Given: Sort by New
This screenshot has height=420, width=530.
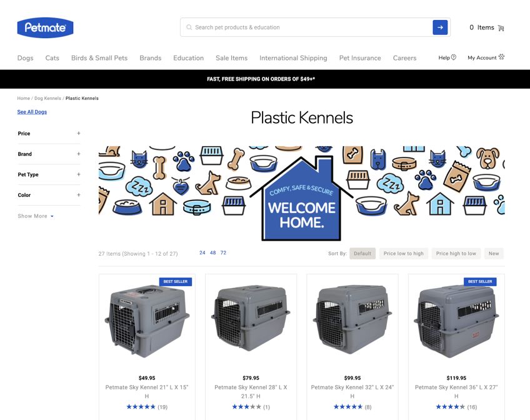Looking at the screenshot, I should [x=494, y=253].
